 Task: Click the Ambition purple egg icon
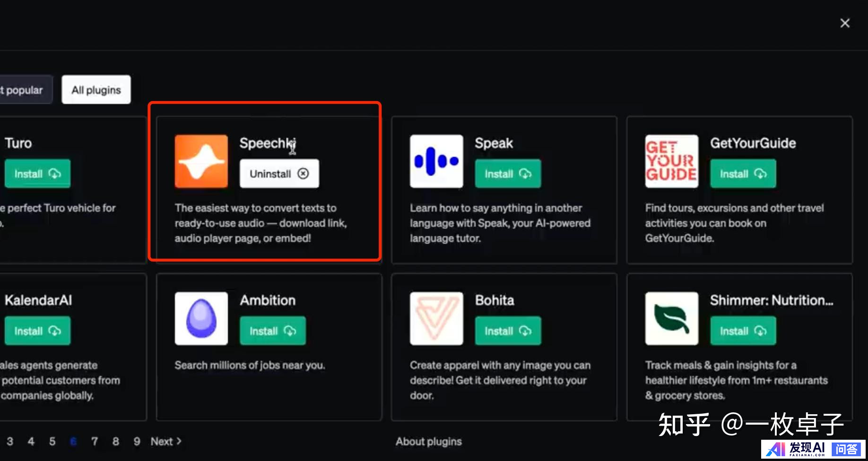click(201, 318)
